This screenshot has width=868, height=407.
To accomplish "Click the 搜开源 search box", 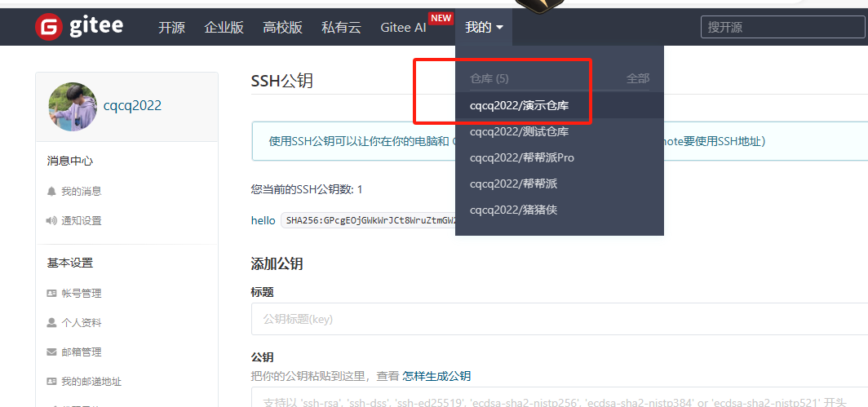I will coord(783,27).
